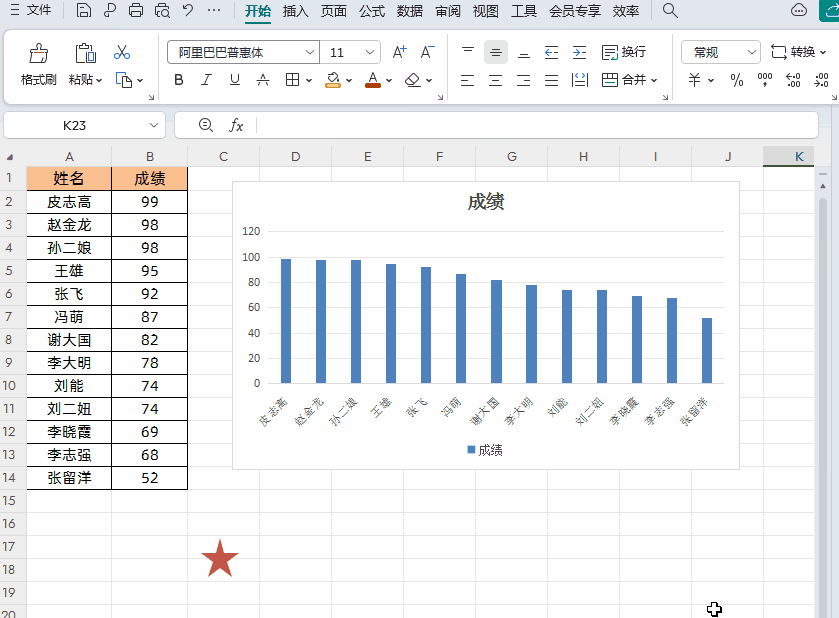Image resolution: width=839 pixels, height=618 pixels.
Task: Click the Decrease indent icon
Action: tap(551, 52)
